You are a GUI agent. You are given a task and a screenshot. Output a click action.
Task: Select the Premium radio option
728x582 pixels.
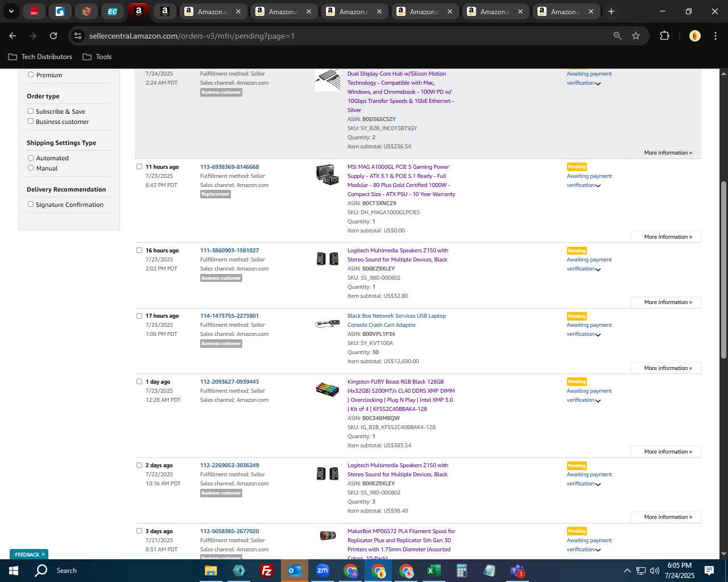click(x=31, y=74)
